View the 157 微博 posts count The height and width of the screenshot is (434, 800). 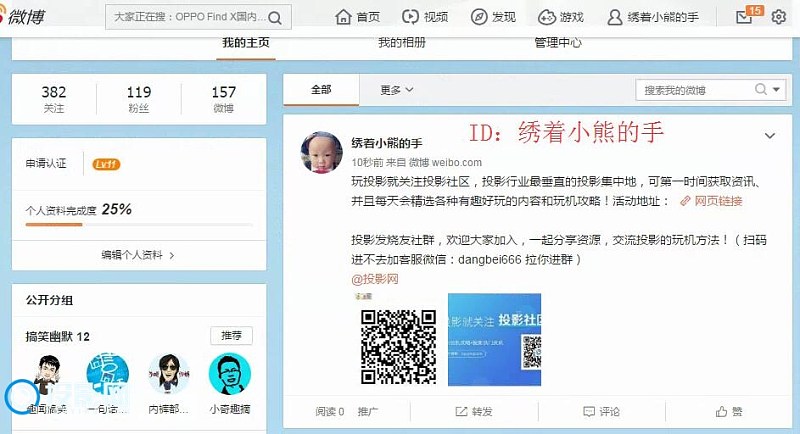point(223,99)
